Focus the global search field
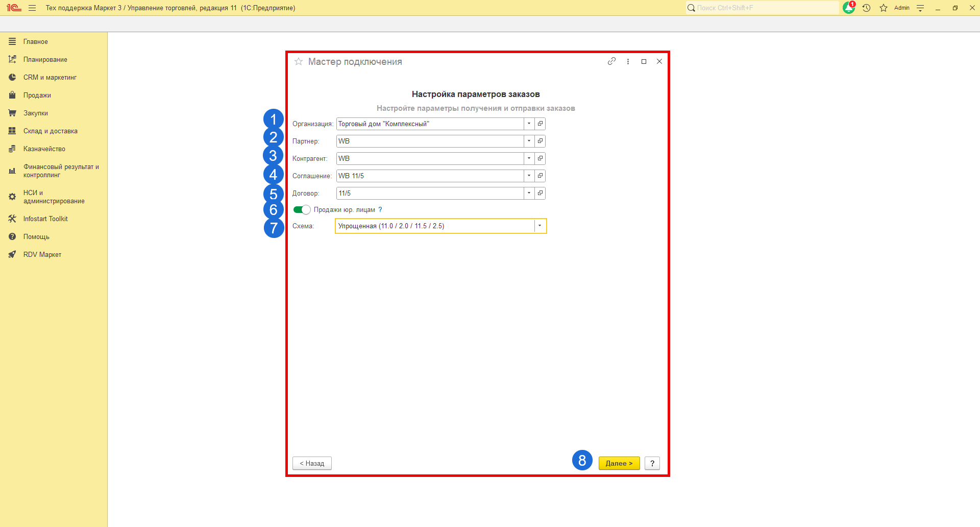This screenshot has width=980, height=527. click(x=762, y=8)
